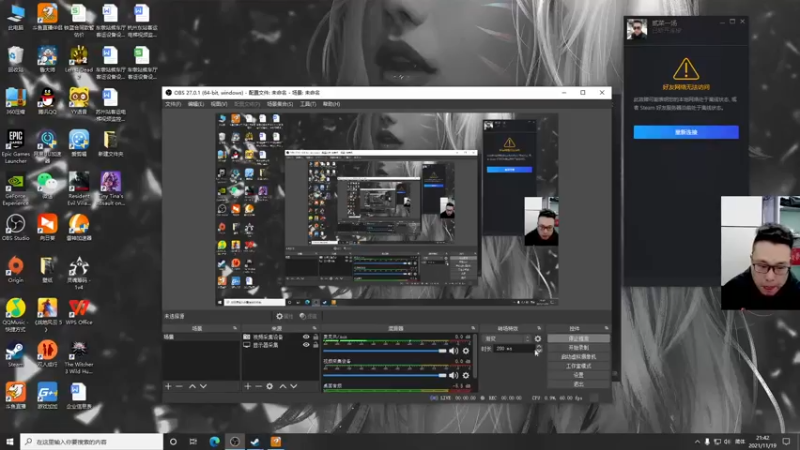This screenshot has width=800, height=450.
Task: Pop out the Scene Transitions dock header icon
Action: [539, 328]
